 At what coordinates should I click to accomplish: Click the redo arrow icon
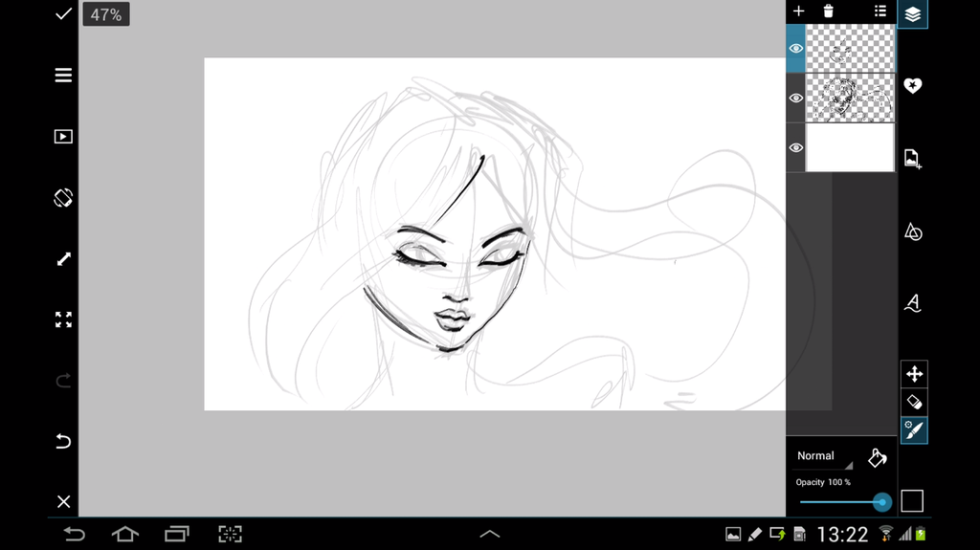point(63,380)
